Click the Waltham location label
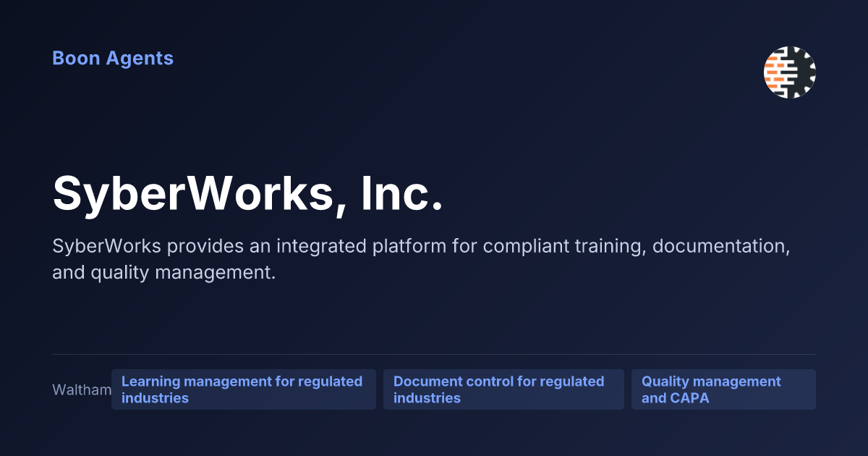The image size is (868, 456). (82, 390)
